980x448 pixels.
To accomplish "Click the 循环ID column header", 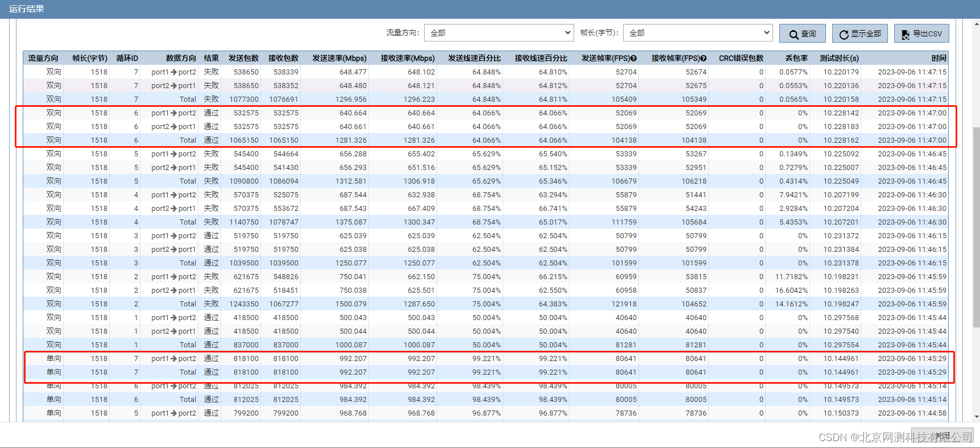I will pyautogui.click(x=127, y=59).
